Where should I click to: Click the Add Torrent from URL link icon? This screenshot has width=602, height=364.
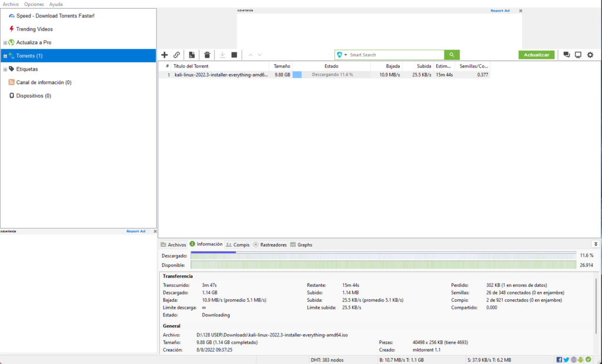pos(176,55)
